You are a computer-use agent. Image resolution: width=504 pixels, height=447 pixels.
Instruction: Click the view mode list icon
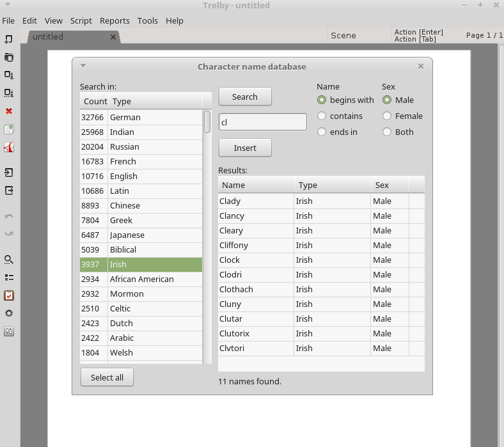(x=9, y=278)
